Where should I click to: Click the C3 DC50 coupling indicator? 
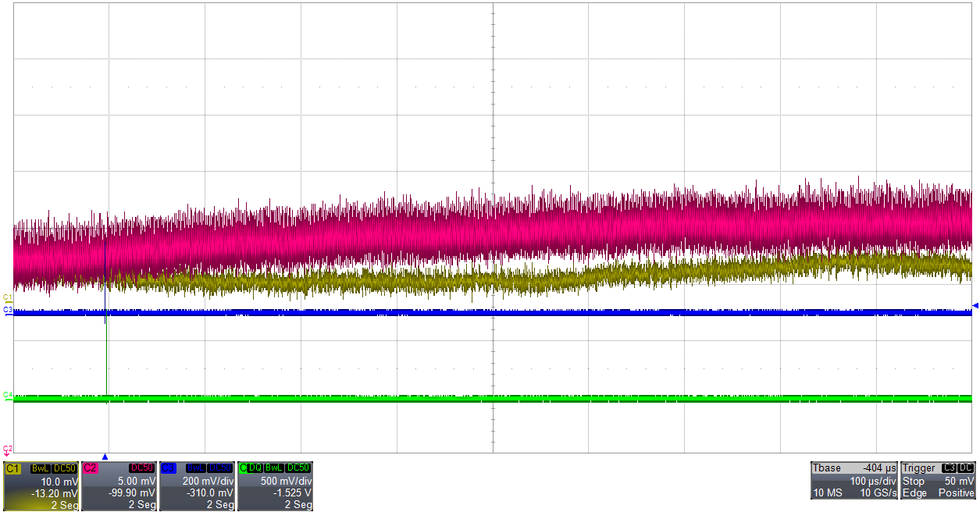point(220,468)
